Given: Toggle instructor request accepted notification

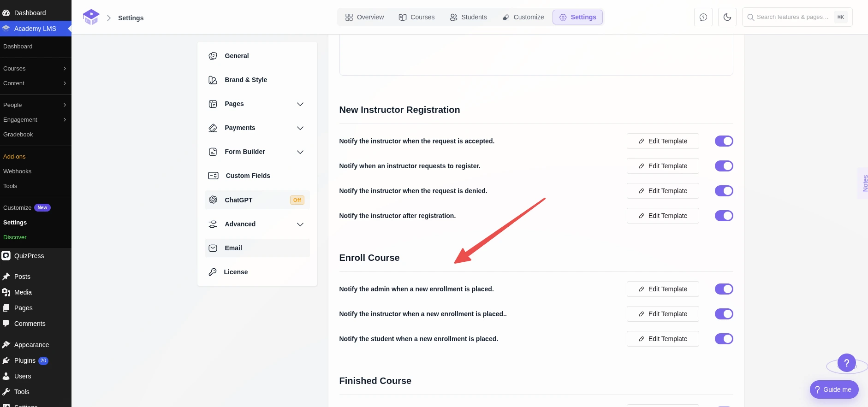Looking at the screenshot, I should point(724,141).
